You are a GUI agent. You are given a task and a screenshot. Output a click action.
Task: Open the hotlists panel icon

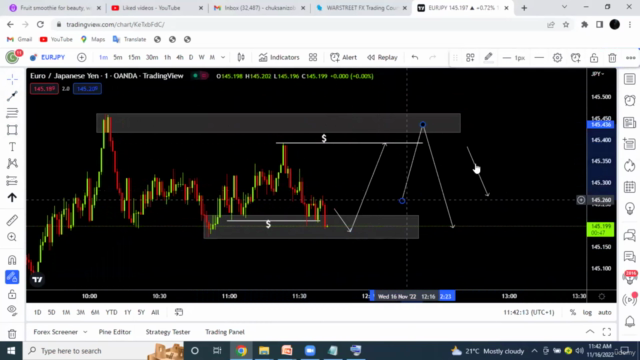click(630, 165)
